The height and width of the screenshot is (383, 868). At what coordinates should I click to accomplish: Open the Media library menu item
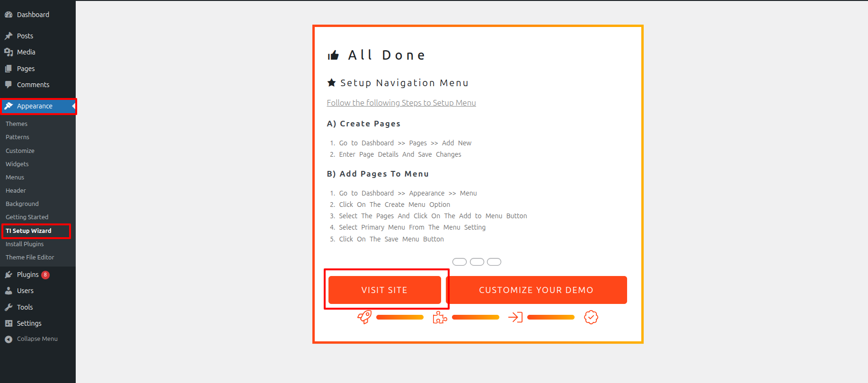(26, 52)
